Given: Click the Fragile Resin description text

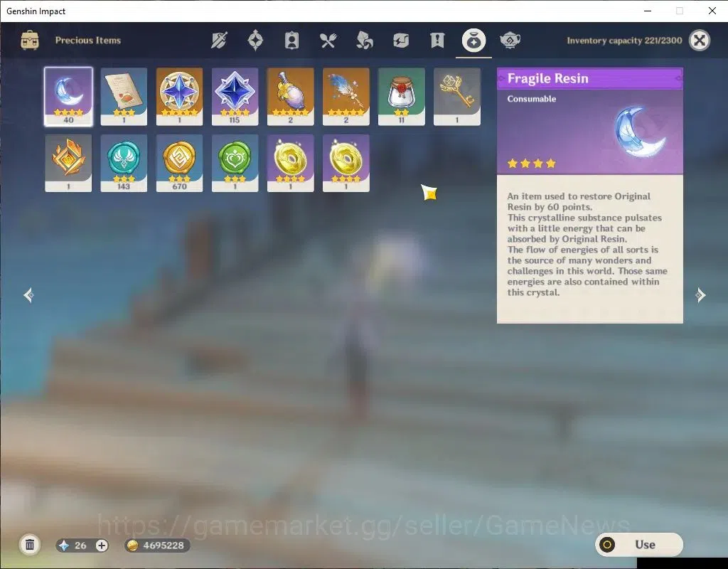Looking at the screenshot, I should (x=587, y=245).
